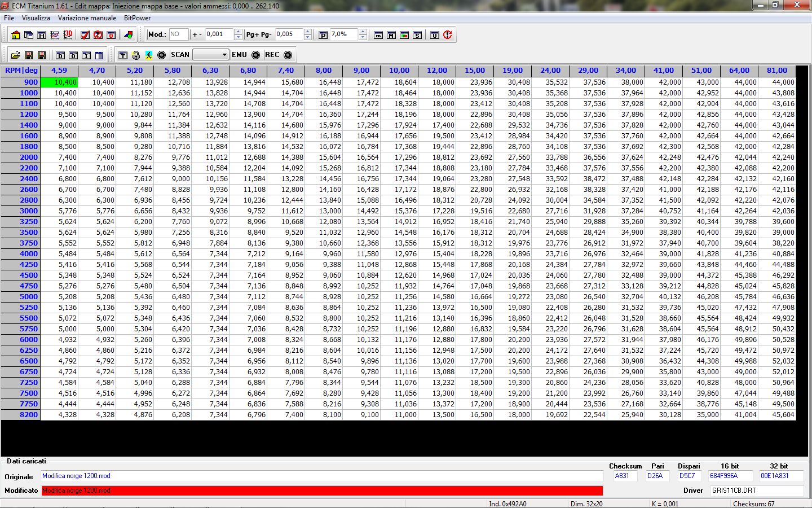Image resolution: width=812 pixels, height=508 pixels.
Task: Open the BitPower menu
Action: pyautogui.click(x=138, y=18)
